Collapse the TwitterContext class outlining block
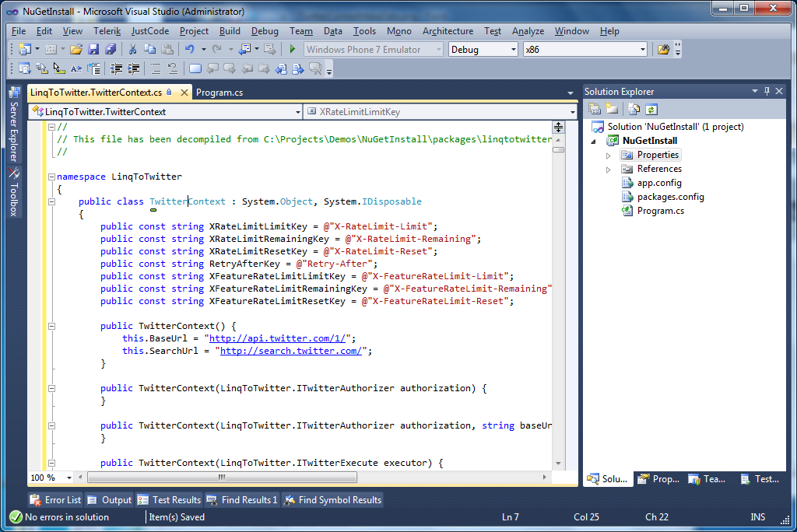 tap(51, 201)
